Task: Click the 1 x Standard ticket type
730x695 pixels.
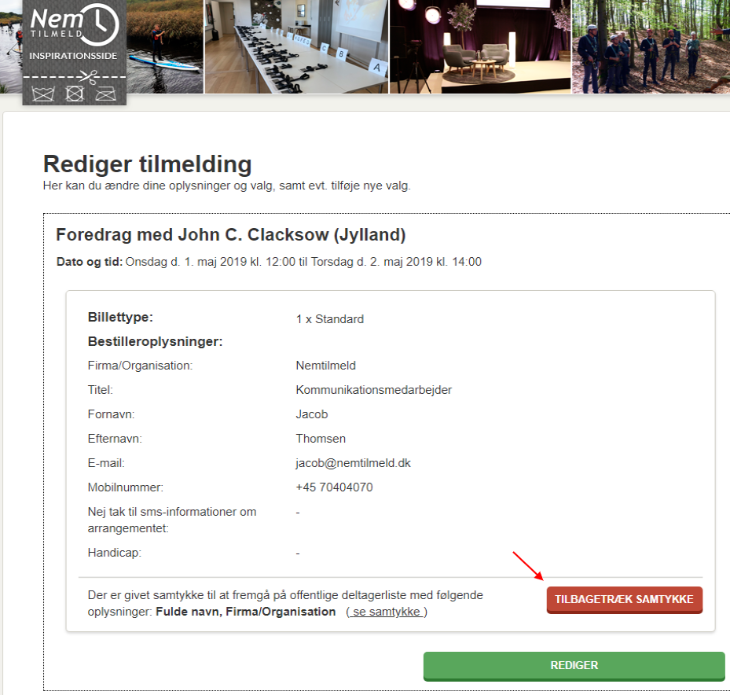Action: (330, 319)
